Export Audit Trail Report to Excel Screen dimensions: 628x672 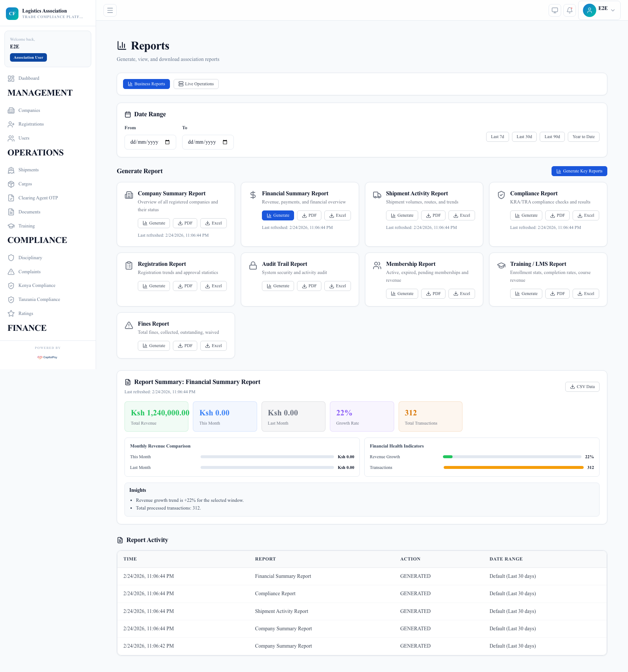coord(337,286)
